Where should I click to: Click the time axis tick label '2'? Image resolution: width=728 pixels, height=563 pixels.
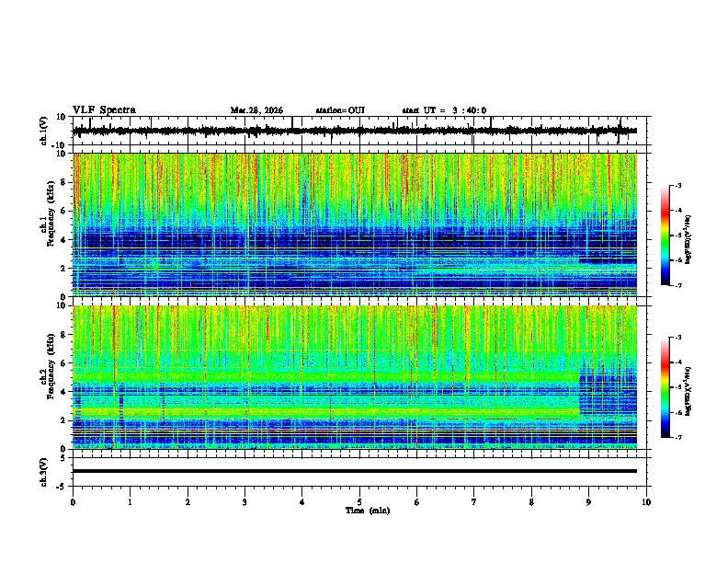pyautogui.click(x=188, y=502)
